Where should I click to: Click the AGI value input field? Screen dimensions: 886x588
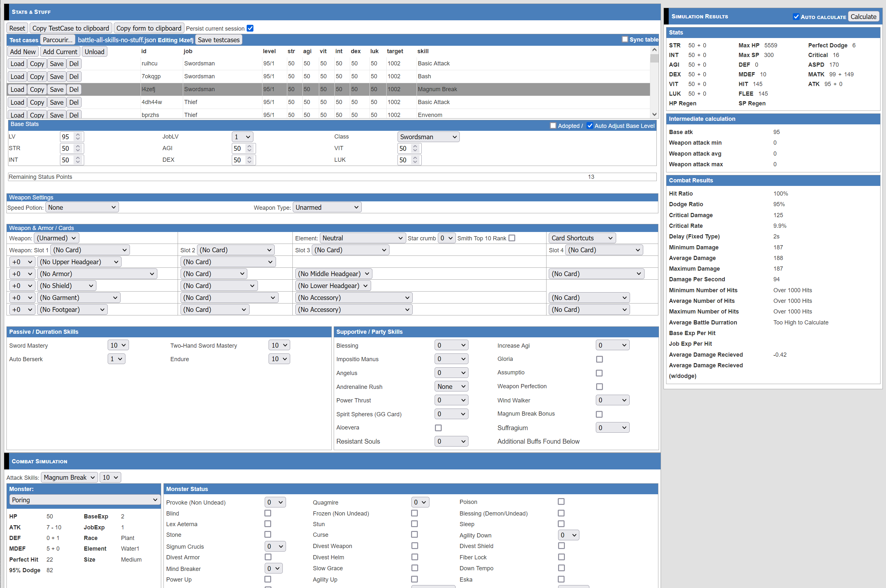pos(239,148)
